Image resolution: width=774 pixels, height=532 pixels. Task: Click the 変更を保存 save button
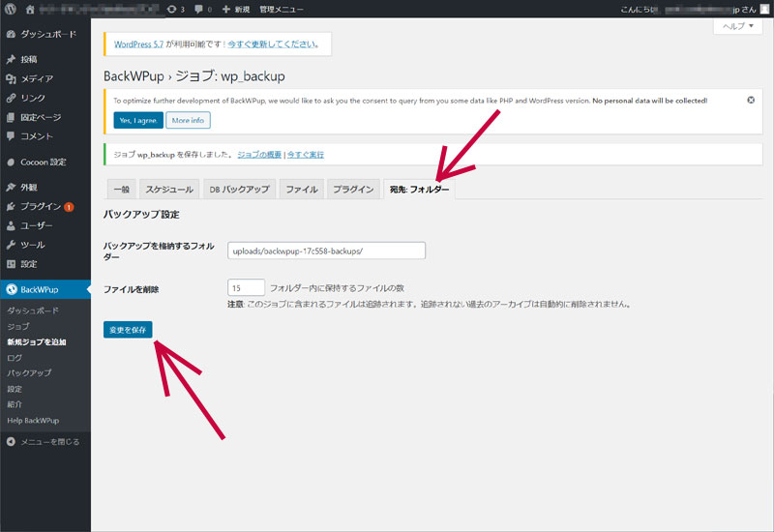128,330
